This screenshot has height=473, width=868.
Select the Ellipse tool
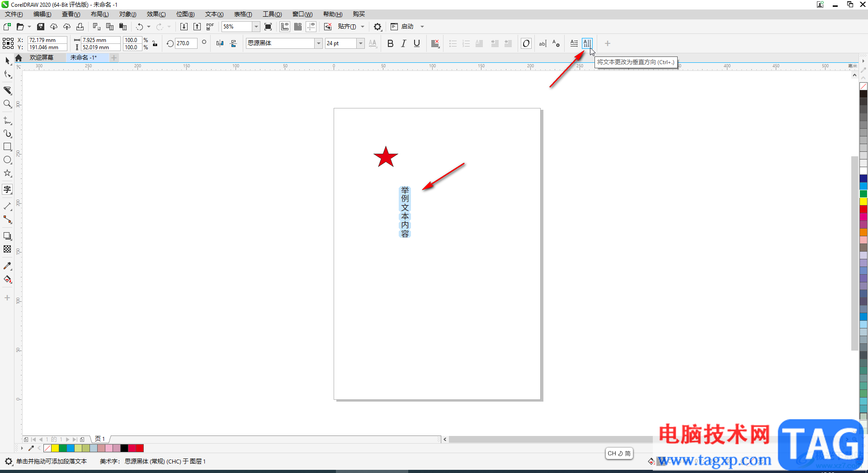(x=7, y=160)
